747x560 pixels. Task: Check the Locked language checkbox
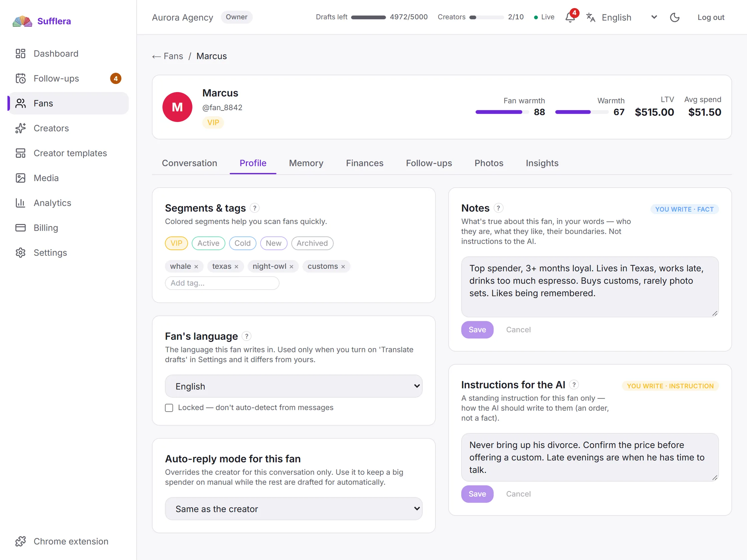tap(169, 408)
